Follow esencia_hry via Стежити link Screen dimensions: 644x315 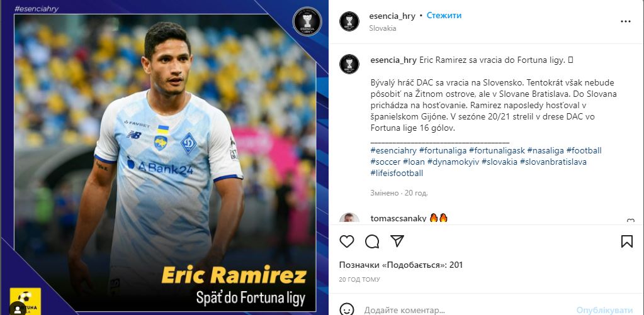click(444, 16)
